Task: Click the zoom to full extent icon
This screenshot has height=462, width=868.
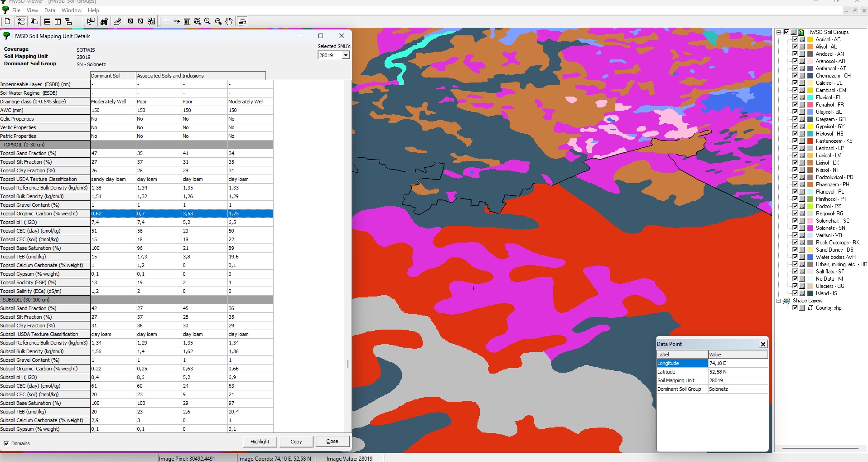Action: 187,21
